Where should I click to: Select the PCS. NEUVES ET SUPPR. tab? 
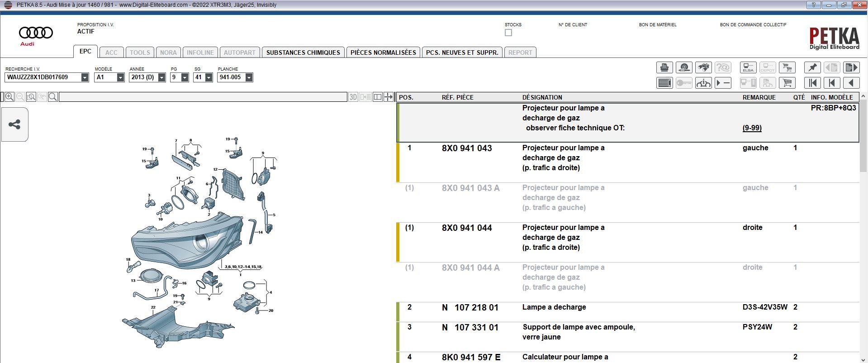[x=462, y=53]
